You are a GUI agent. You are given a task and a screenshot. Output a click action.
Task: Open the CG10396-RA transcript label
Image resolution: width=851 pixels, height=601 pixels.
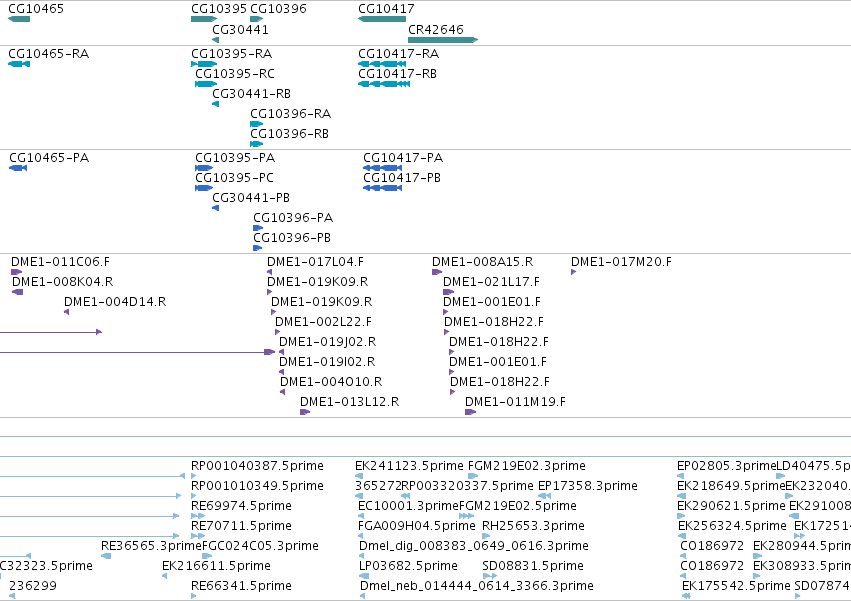pyautogui.click(x=290, y=114)
